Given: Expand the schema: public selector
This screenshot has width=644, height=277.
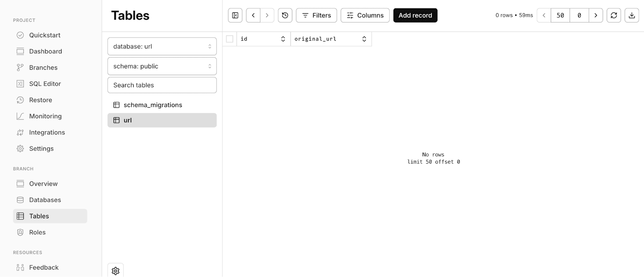Looking at the screenshot, I should pos(162,66).
